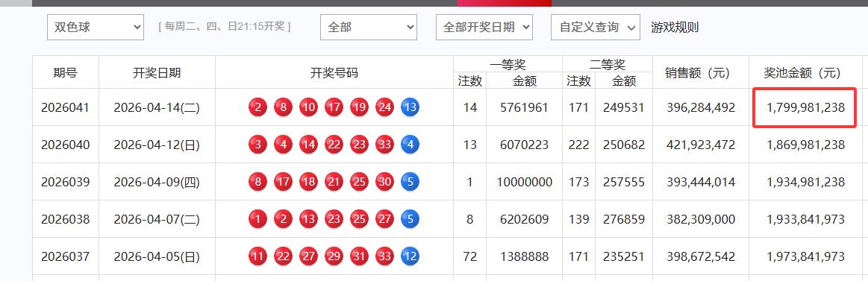
Task: Click red ball 11 in issue 2026037
Action: (257, 256)
